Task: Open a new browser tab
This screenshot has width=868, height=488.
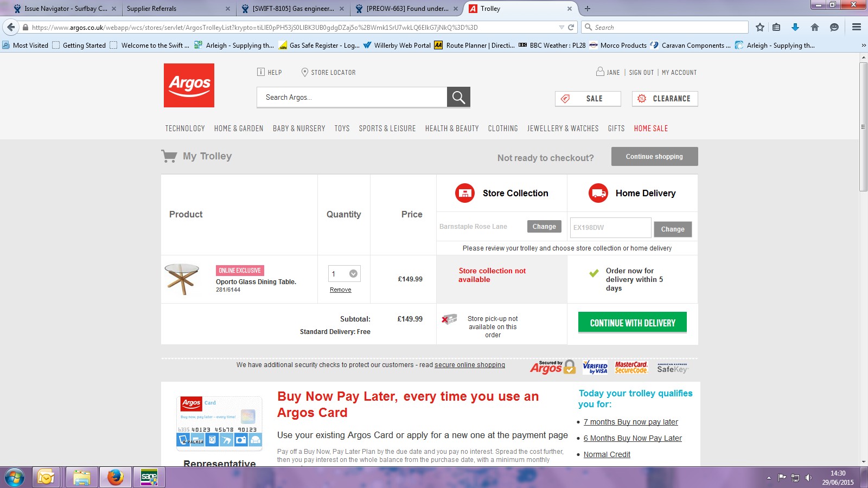Action: coord(588,9)
